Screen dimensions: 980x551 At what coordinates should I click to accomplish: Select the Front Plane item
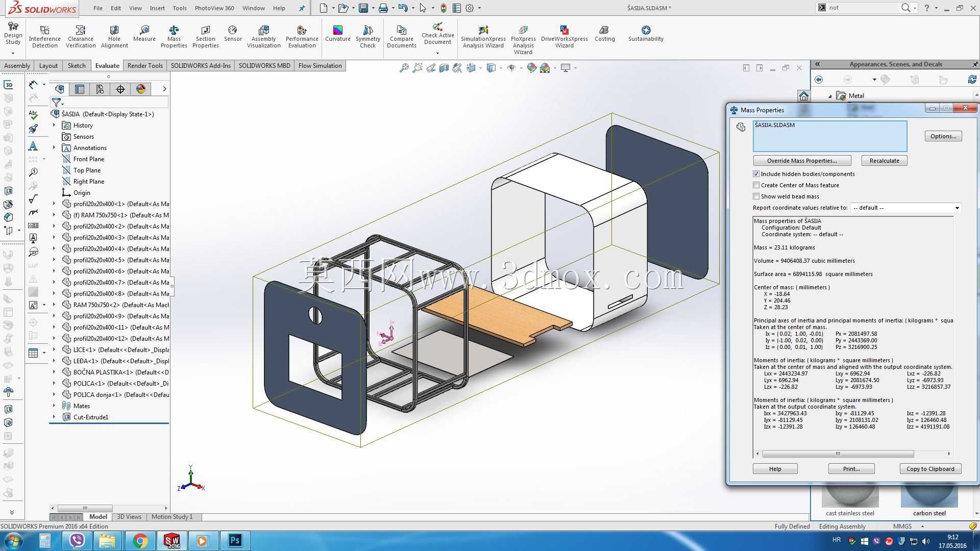pos(88,159)
